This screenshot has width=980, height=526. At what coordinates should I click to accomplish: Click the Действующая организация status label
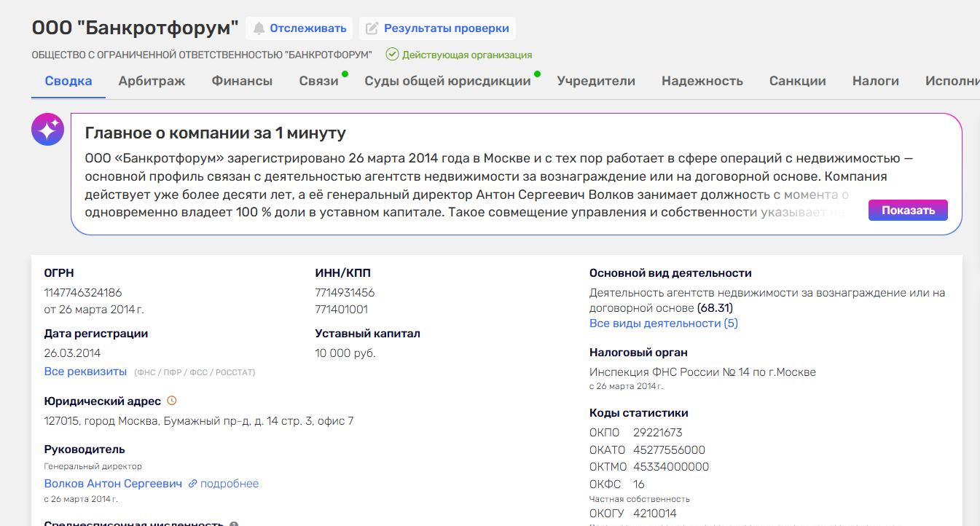(x=467, y=55)
